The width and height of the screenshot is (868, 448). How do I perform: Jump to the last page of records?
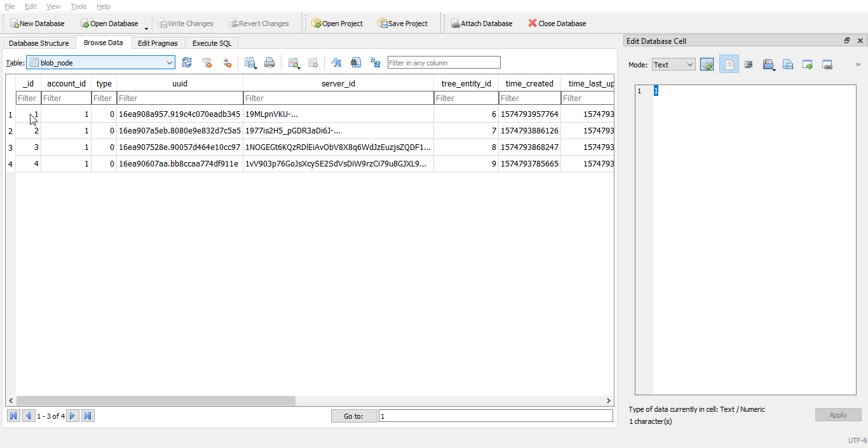coord(88,416)
